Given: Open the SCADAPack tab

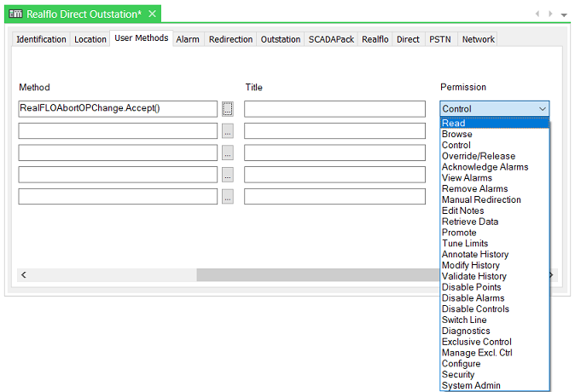Looking at the screenshot, I should coord(331,39).
